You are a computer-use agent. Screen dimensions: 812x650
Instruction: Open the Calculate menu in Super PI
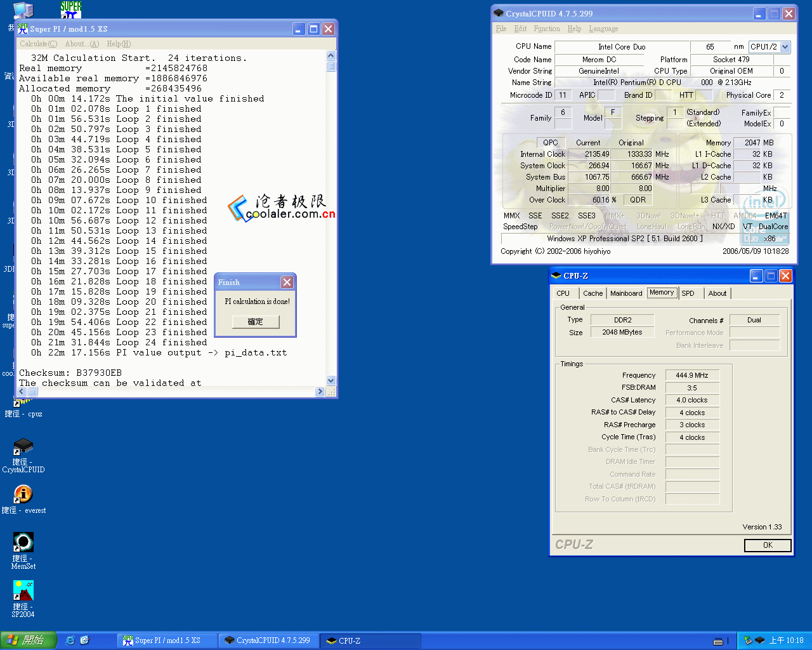coord(38,44)
